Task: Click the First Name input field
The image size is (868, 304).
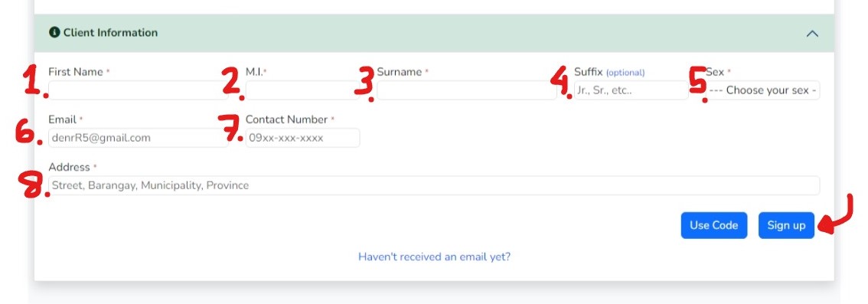Action: point(138,90)
